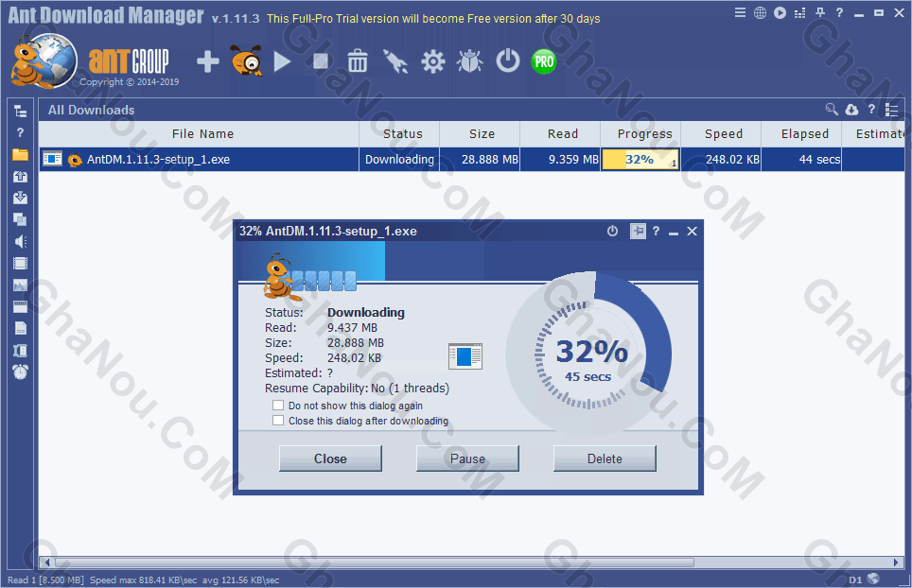This screenshot has height=588, width=912.
Task: Stop downloads with the toolbar stop icon
Action: pos(321,61)
